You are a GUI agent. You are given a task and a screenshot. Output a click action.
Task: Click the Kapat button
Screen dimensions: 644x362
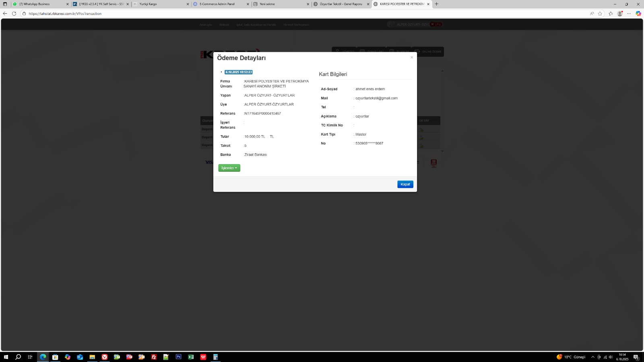pos(405,184)
